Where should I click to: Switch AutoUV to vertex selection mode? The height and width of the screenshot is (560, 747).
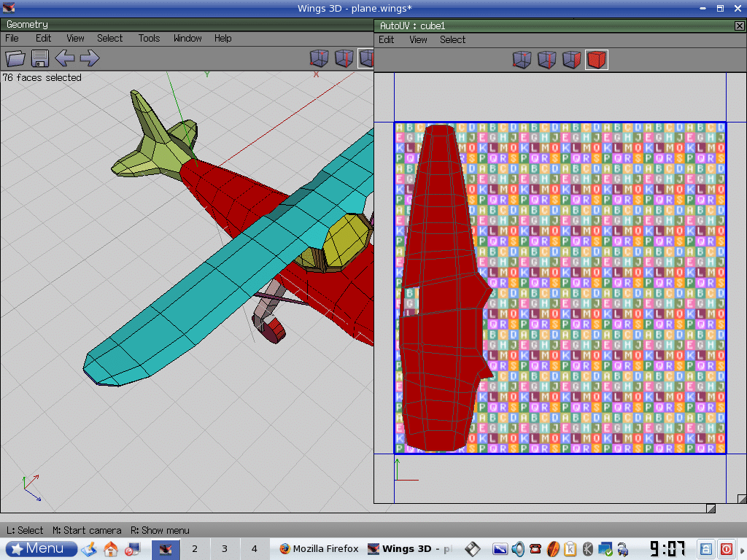click(522, 60)
